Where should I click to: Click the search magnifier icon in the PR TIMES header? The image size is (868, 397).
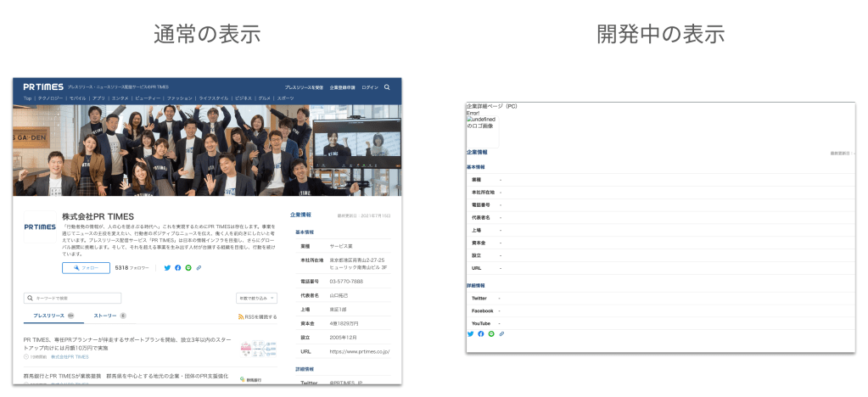pyautogui.click(x=388, y=87)
